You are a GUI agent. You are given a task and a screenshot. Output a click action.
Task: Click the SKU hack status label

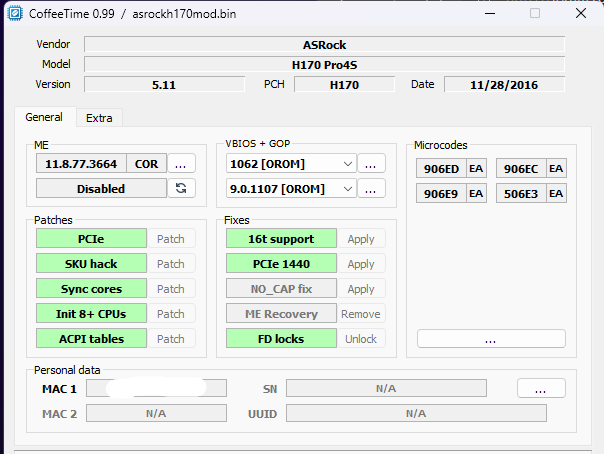pyautogui.click(x=91, y=264)
